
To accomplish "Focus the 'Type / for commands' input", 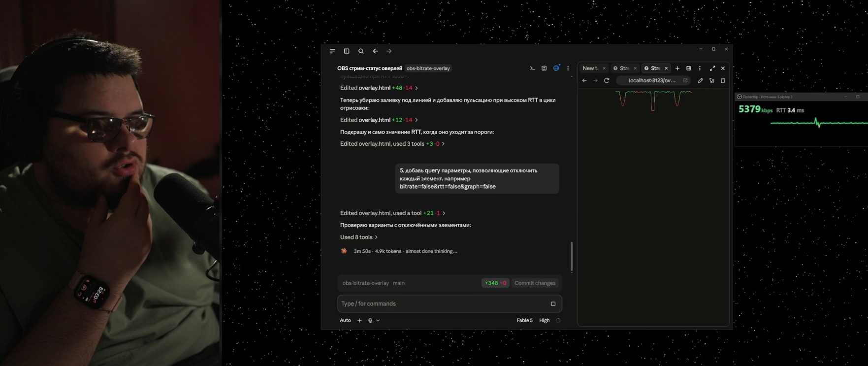I will tap(443, 304).
